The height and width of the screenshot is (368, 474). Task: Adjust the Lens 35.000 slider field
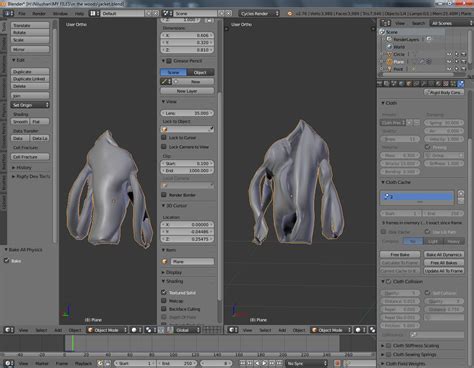[x=187, y=113]
